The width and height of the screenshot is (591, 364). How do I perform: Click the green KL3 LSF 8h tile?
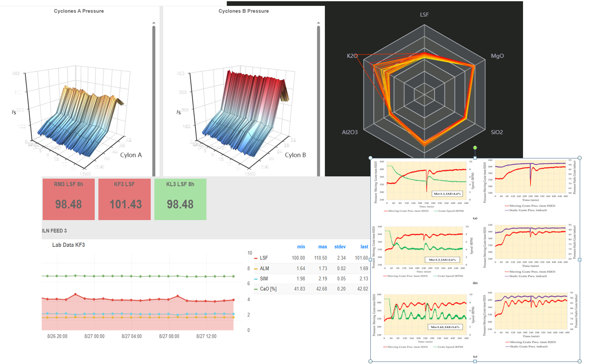coord(180,199)
